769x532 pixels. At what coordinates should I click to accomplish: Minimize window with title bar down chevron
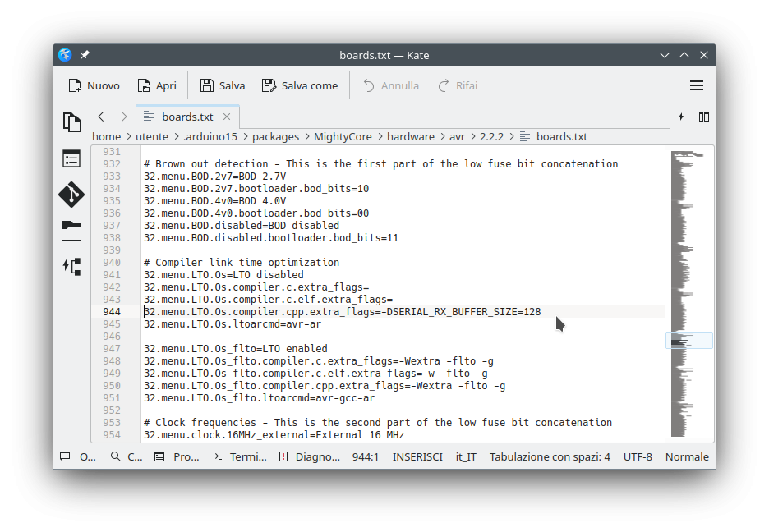(x=665, y=55)
